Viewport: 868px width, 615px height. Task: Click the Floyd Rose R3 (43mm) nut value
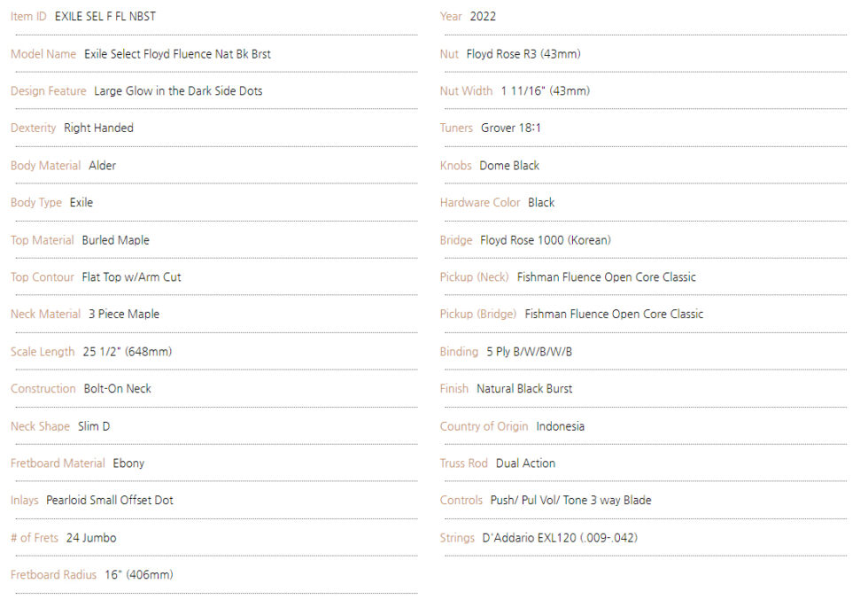click(523, 54)
